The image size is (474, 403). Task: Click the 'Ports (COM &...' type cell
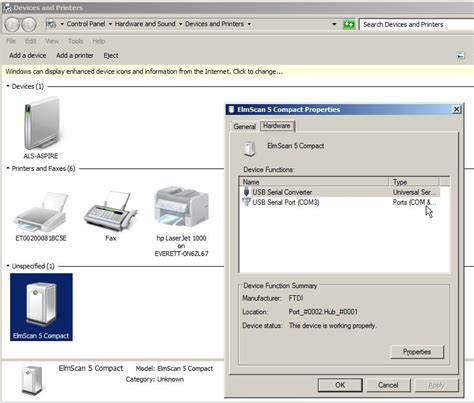[x=414, y=202]
